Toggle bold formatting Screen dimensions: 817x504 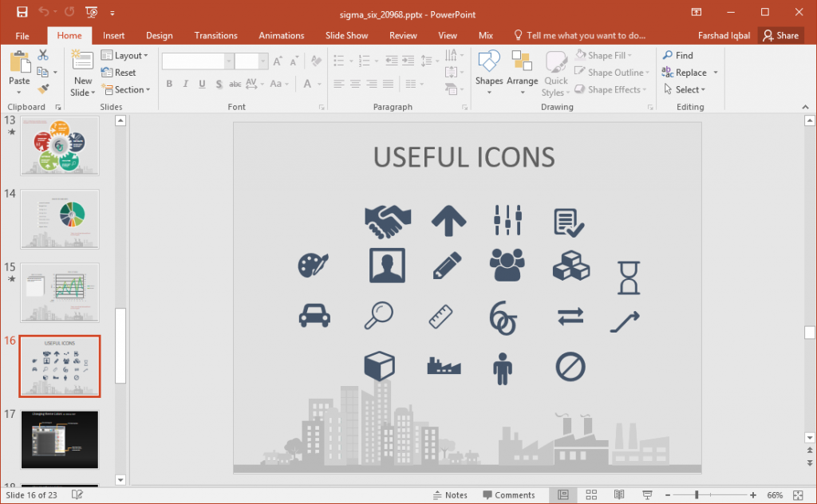[169, 84]
